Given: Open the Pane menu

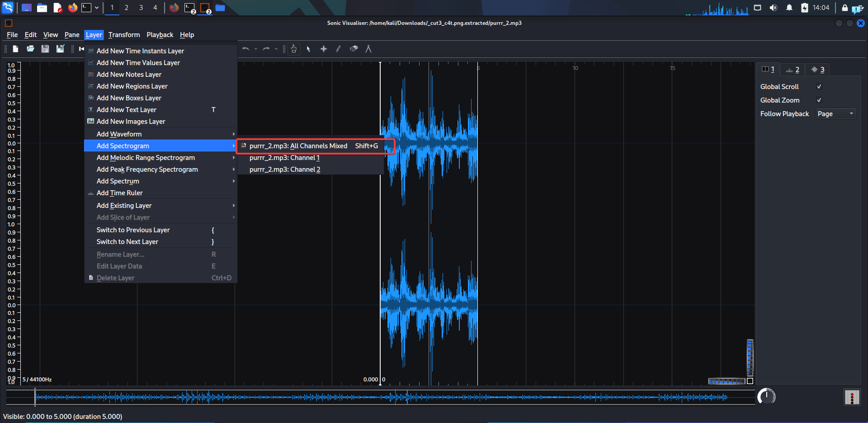Looking at the screenshot, I should 72,35.
